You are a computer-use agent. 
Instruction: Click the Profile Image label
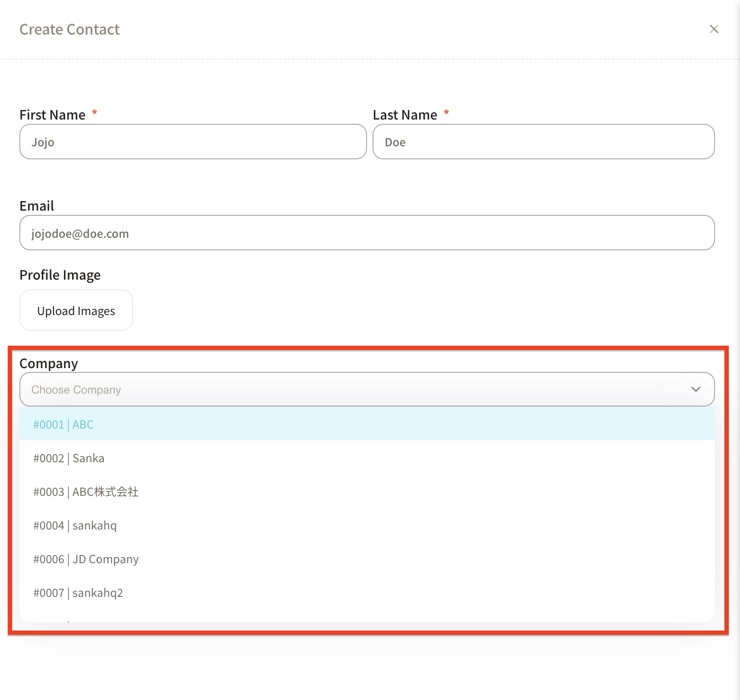pyautogui.click(x=60, y=275)
